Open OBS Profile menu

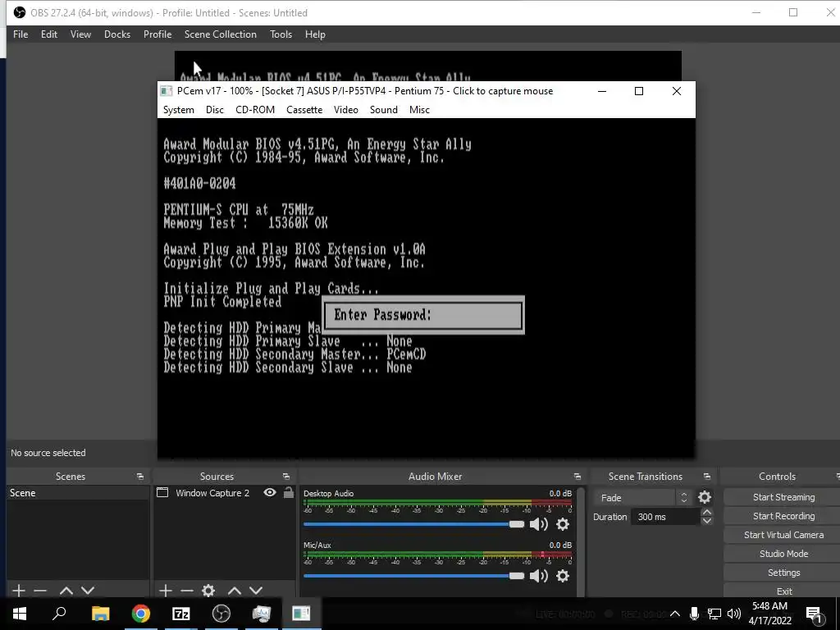point(157,34)
